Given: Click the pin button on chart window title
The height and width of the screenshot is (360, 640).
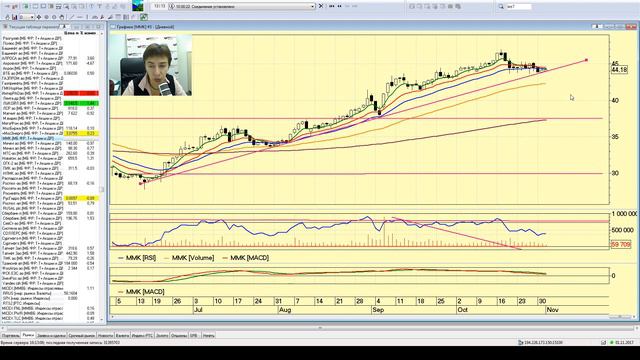Looking at the screenshot, I should point(597,27).
